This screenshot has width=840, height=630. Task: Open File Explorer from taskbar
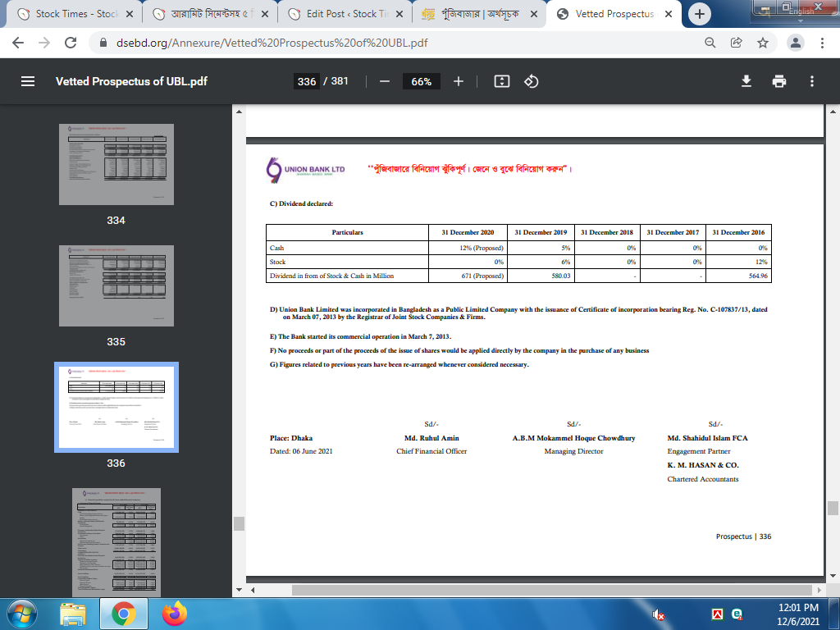73,614
